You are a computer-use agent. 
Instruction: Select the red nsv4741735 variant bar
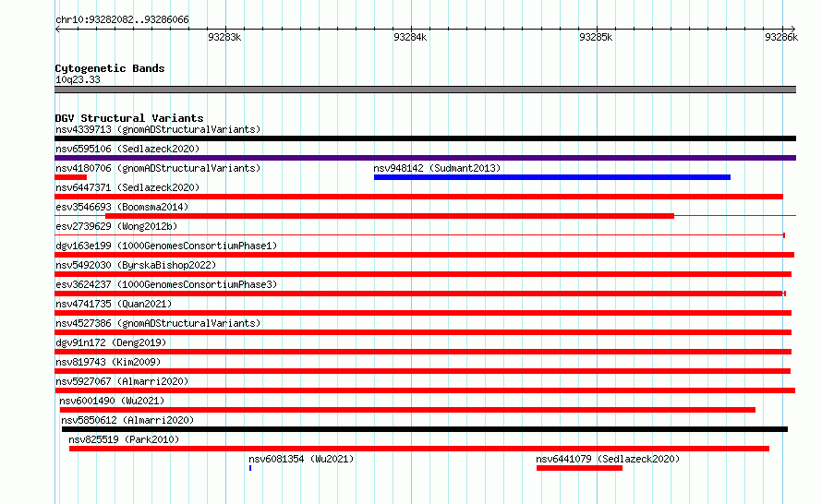423,313
